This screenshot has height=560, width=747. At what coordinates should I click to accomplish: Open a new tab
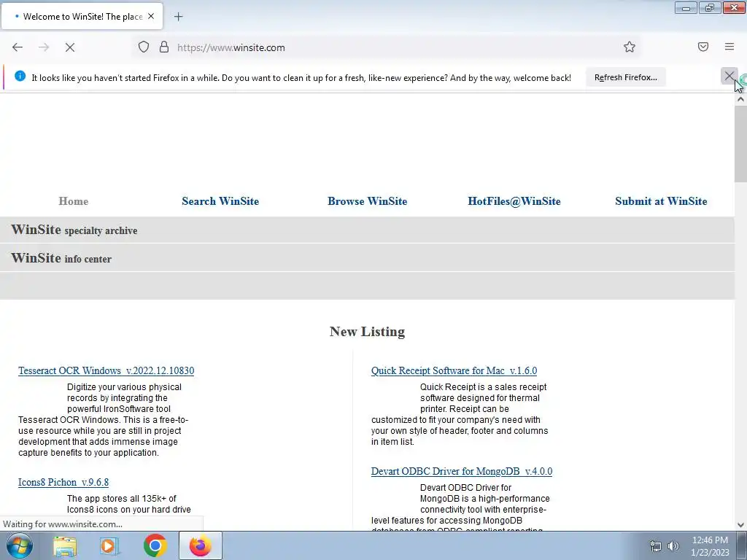click(178, 17)
